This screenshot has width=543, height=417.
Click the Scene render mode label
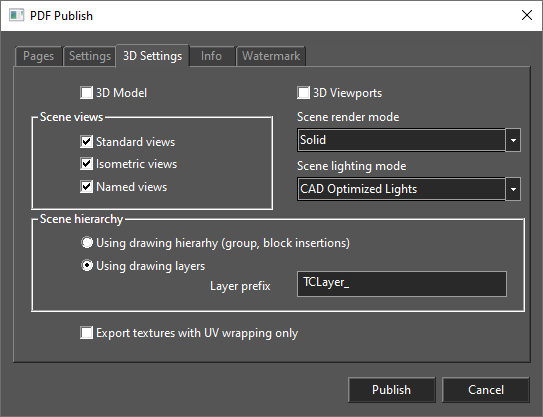[348, 117]
